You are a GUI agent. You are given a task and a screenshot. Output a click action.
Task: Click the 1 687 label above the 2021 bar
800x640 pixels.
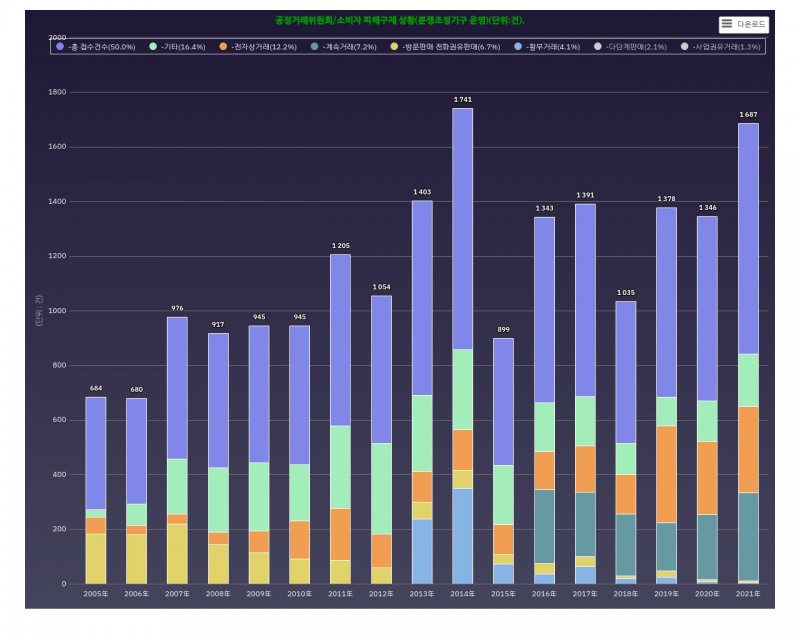[x=748, y=115]
